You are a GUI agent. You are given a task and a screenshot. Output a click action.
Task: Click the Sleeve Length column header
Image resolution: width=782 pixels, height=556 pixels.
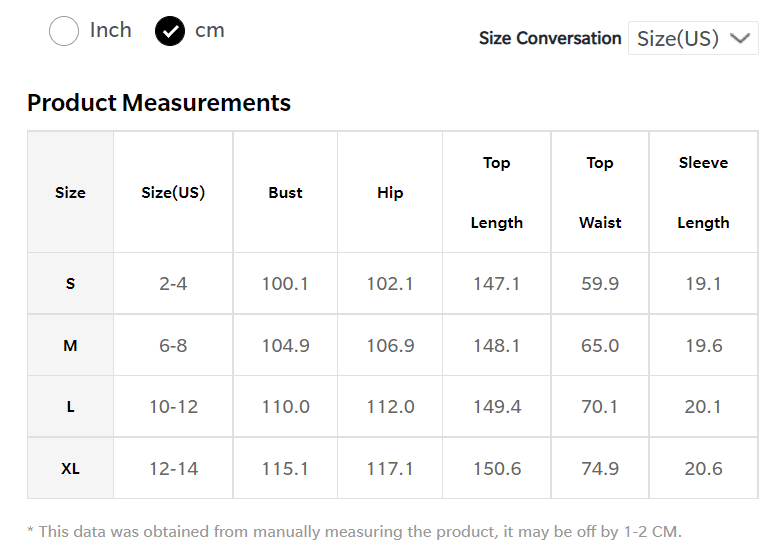[x=703, y=193]
